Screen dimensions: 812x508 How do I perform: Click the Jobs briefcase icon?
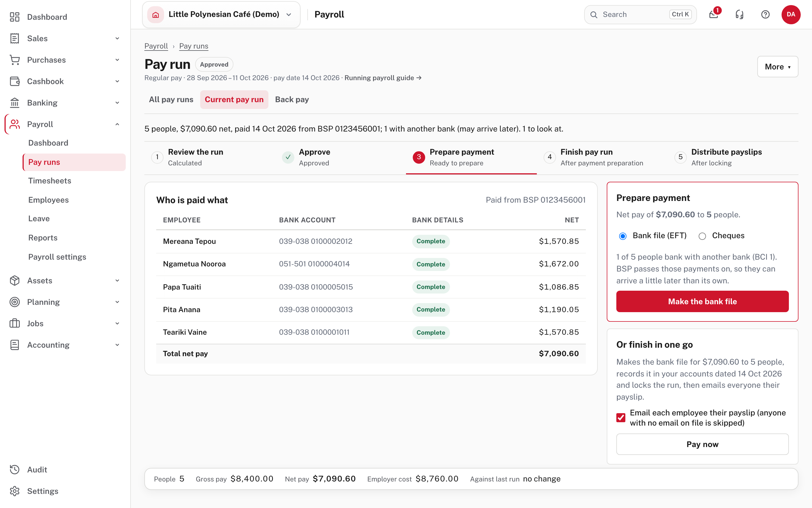click(14, 323)
